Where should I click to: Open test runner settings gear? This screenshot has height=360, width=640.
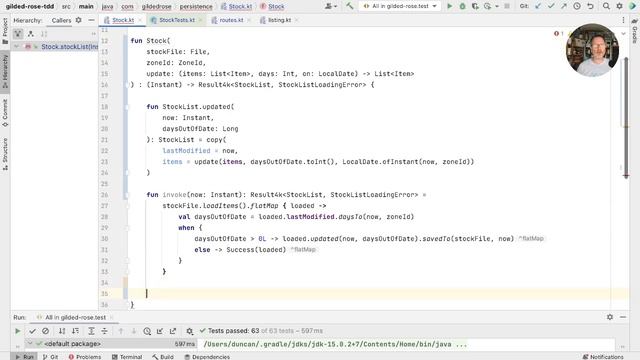189,331
